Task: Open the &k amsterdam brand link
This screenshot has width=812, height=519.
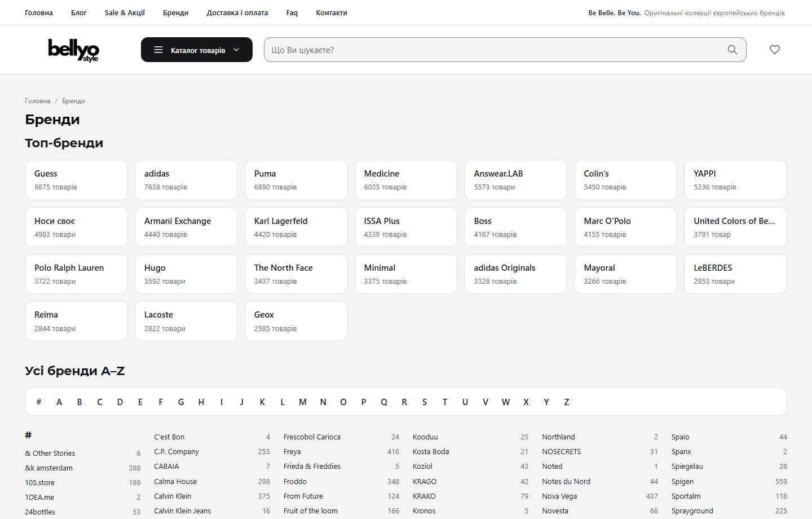Action: point(49,468)
